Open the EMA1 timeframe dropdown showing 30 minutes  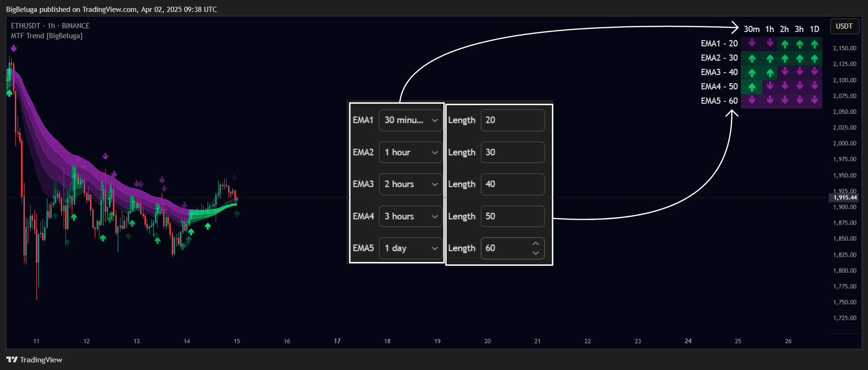410,120
